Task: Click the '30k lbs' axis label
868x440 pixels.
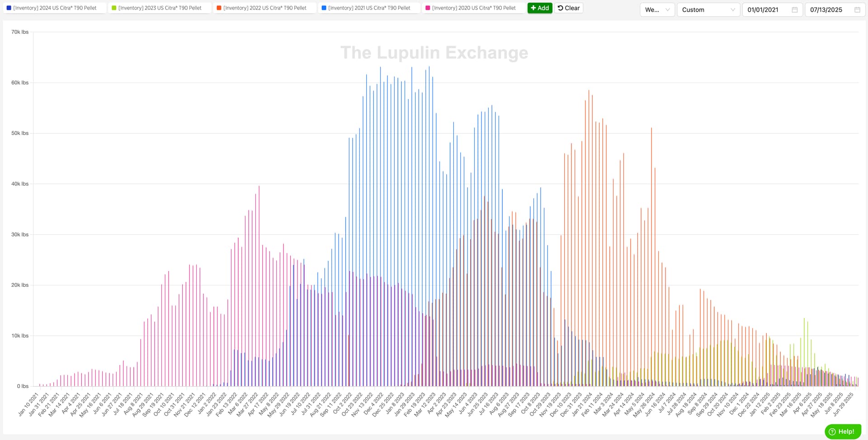Action: click(20, 234)
